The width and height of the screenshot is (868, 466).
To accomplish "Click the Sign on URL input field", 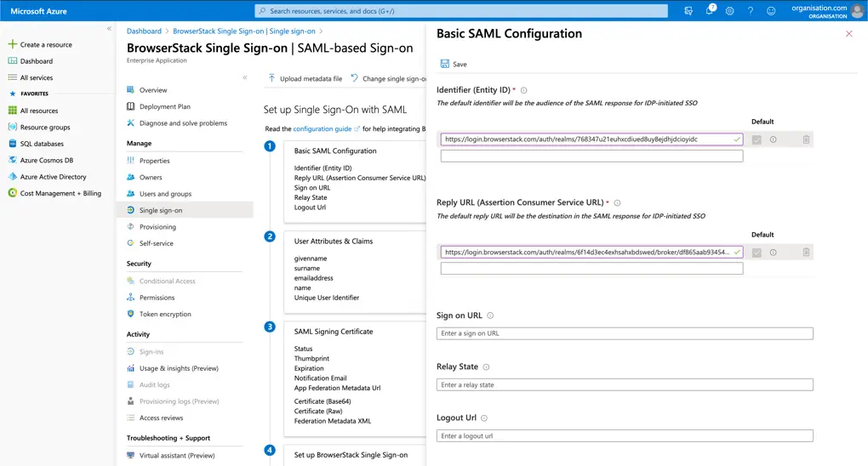I will (x=625, y=333).
